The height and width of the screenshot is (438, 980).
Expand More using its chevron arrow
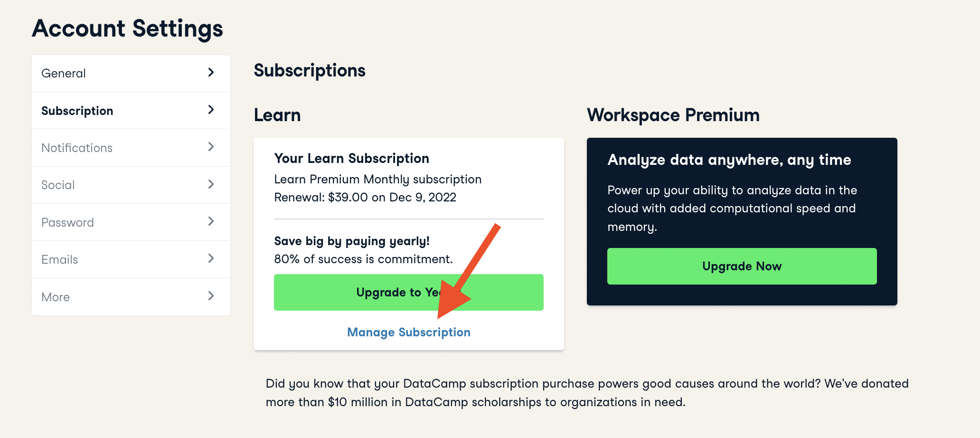pyautogui.click(x=211, y=296)
